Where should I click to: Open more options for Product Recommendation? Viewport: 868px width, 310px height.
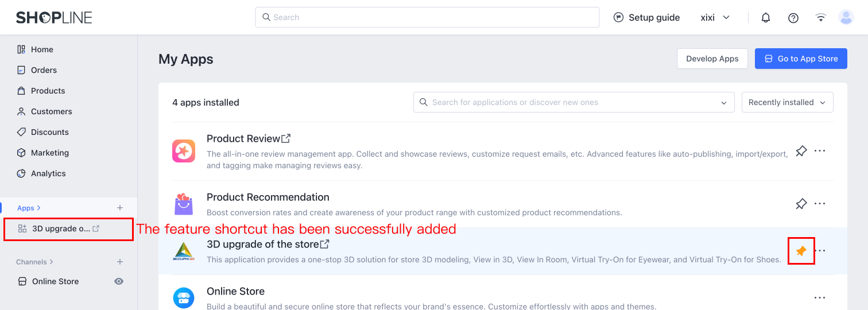coord(820,204)
